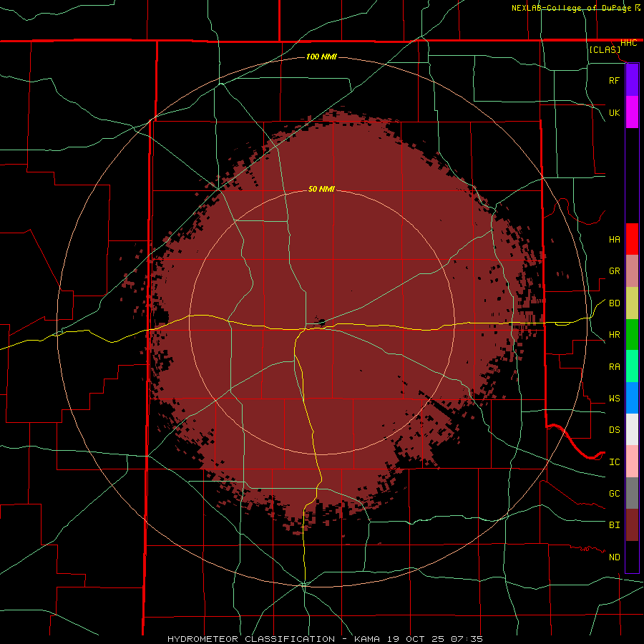Click the IC light pink legend swatch
644x644 pixels.
click(x=632, y=462)
